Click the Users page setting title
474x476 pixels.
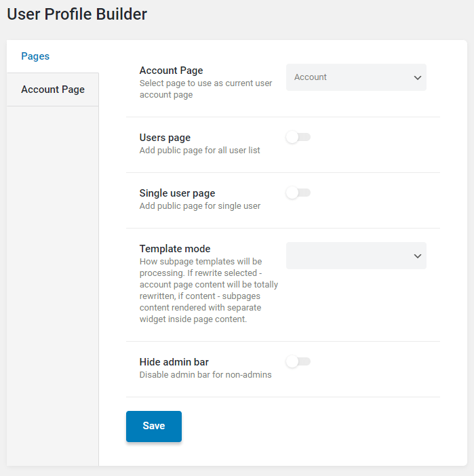coord(165,138)
